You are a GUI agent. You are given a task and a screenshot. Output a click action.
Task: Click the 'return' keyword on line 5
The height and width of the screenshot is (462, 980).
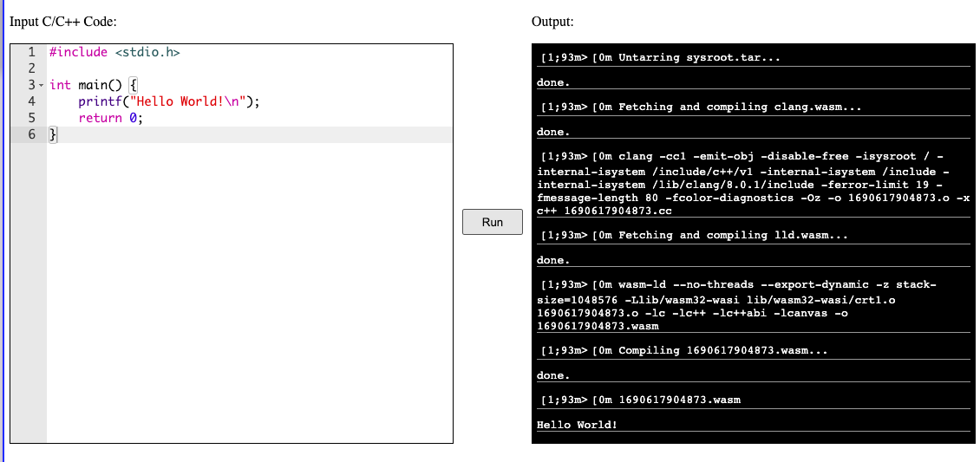coord(100,117)
